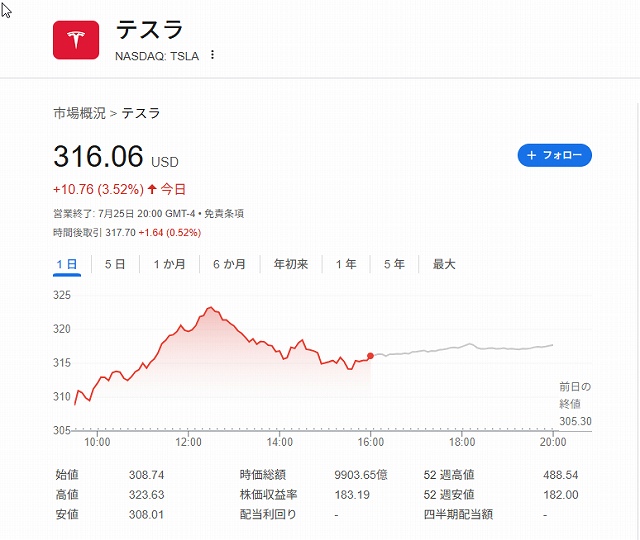This screenshot has height=540, width=640.
Task: Click the 高値 value 323.63
Action: [x=147, y=495]
